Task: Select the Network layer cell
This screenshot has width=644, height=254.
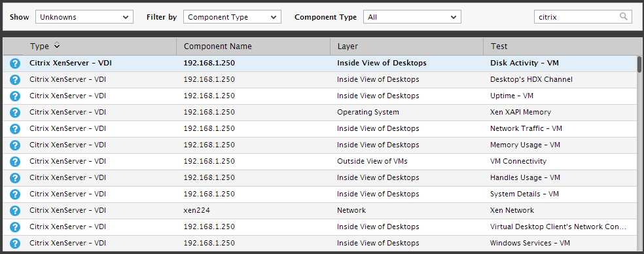Action: click(x=351, y=210)
